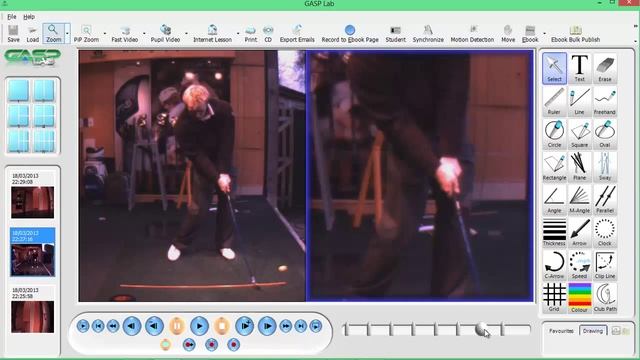Click the Save toolbar icon
This screenshot has height=360, width=640.
[x=13, y=33]
